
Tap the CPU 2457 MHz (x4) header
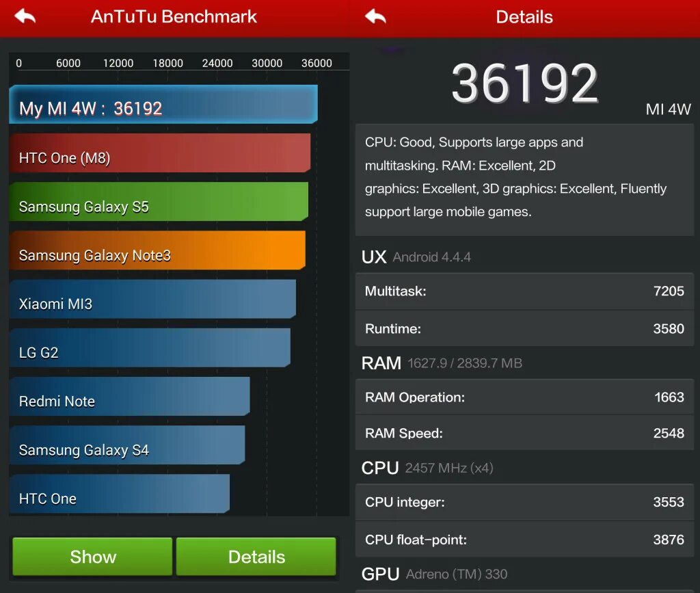pos(427,468)
